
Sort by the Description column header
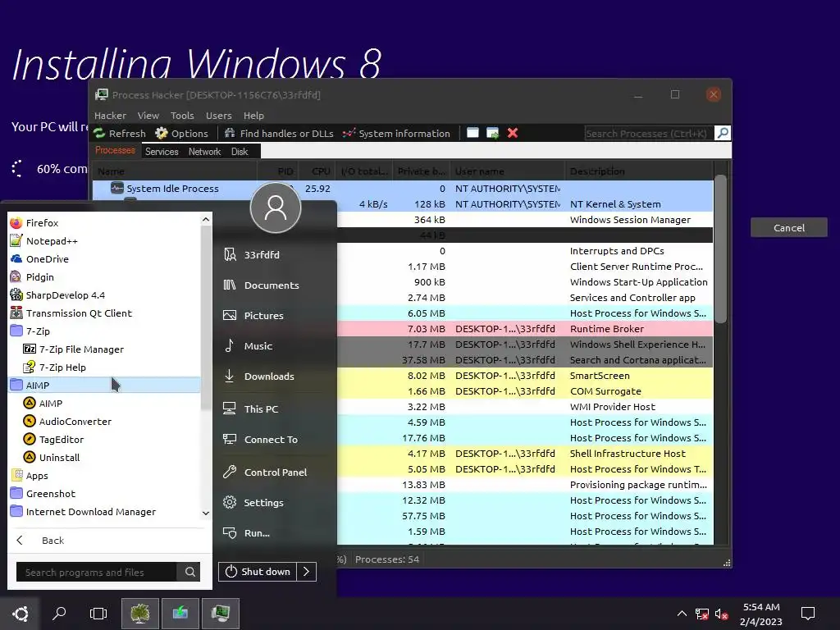[638, 171]
